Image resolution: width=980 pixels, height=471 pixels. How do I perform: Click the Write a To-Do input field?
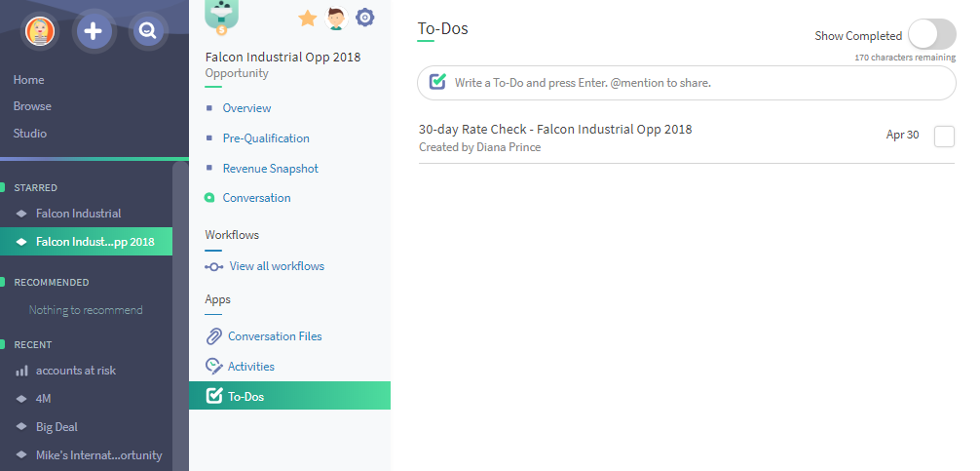point(686,83)
